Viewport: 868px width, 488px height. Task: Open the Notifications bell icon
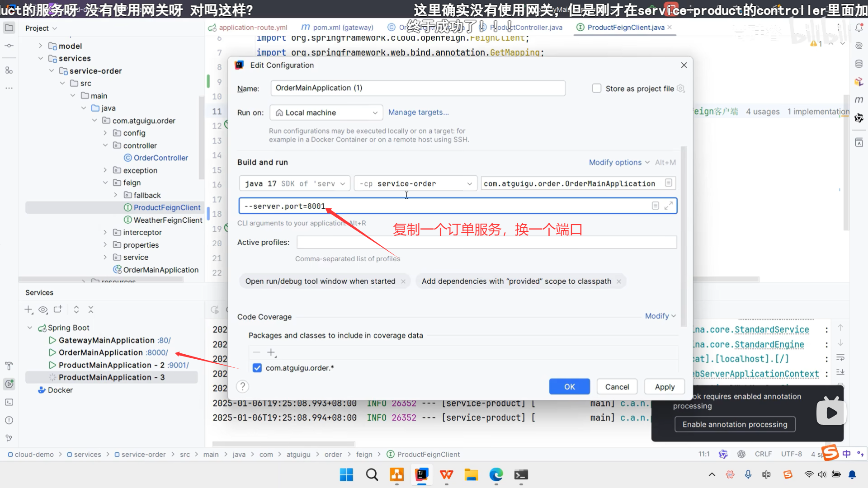tap(859, 28)
